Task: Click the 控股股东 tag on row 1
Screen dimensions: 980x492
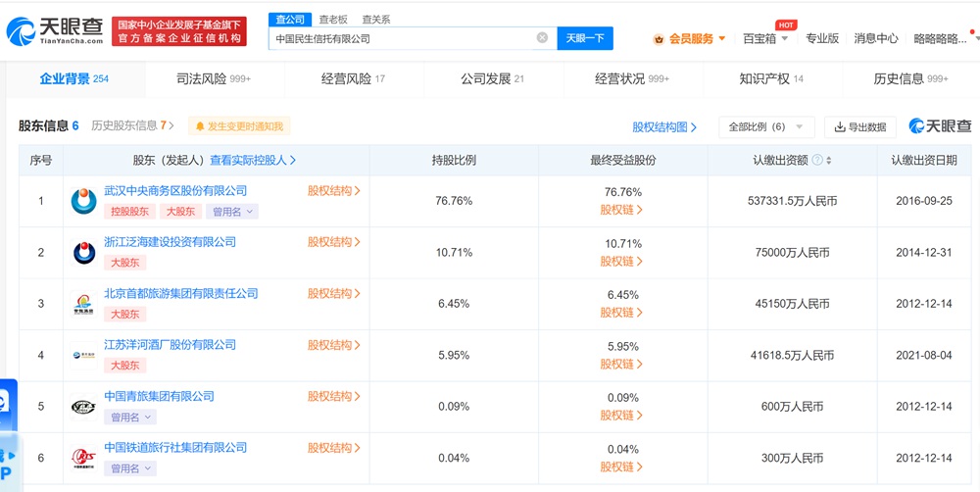Action: (x=130, y=212)
